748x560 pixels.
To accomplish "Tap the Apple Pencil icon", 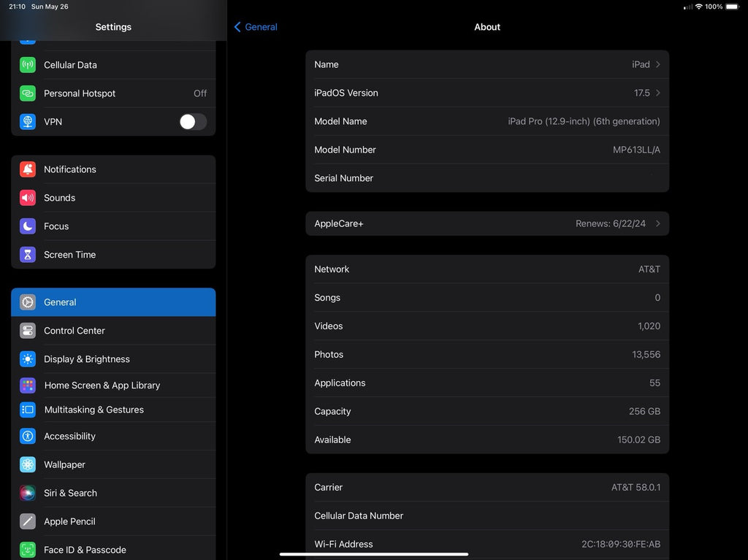I will [x=28, y=521].
